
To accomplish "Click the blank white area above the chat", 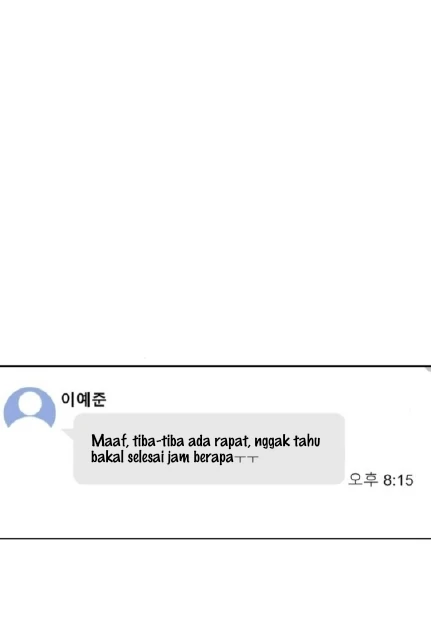I will coord(215,181).
